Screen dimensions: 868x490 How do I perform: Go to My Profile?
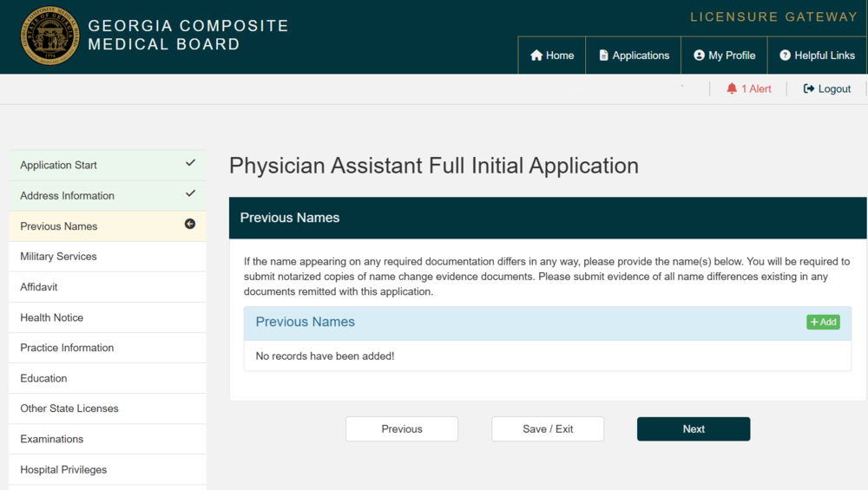tap(724, 56)
